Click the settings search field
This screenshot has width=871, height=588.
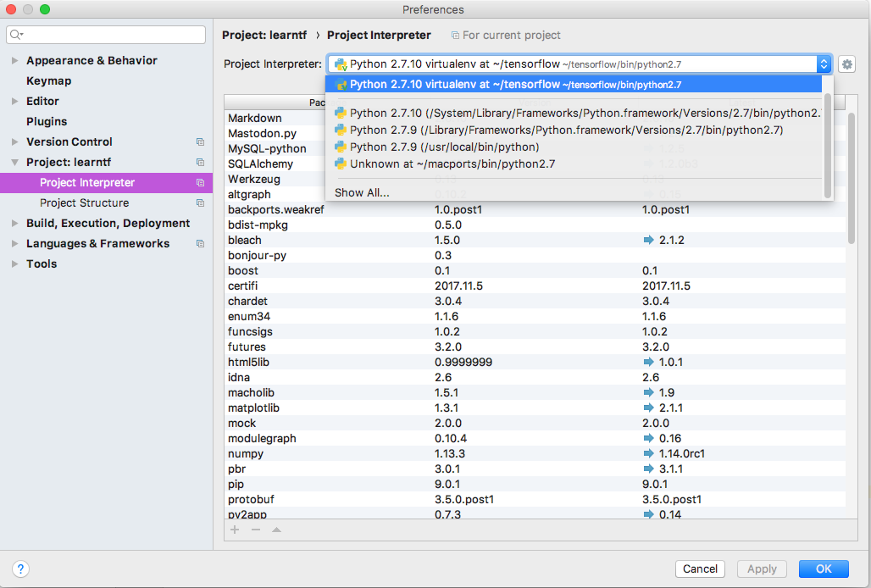click(x=106, y=35)
